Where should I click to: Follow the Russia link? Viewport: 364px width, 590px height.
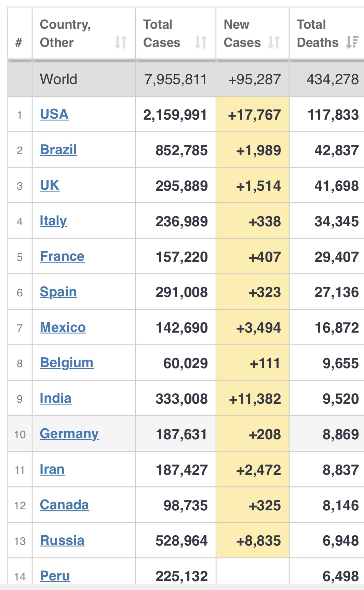(x=62, y=540)
